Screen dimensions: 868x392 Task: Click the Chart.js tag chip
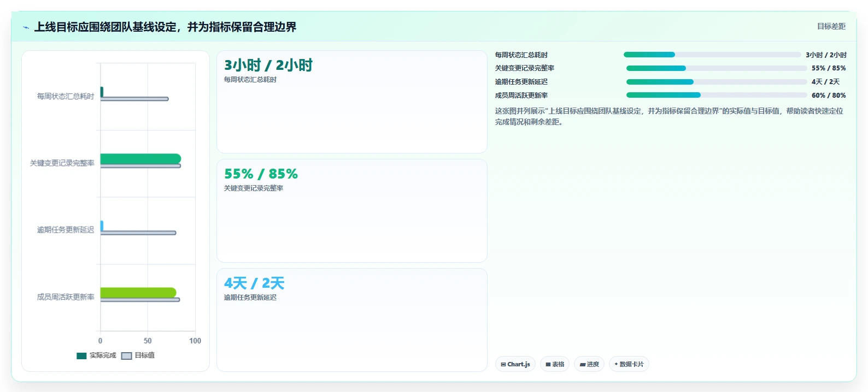[515, 364]
